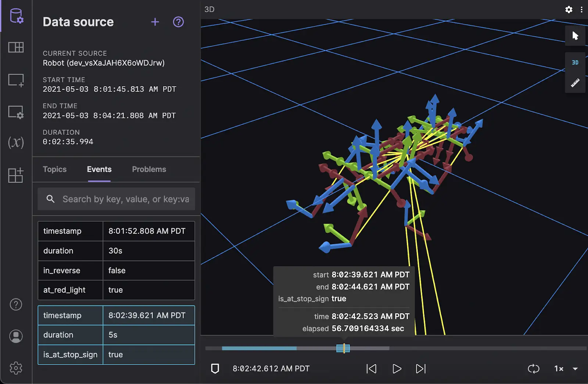Click the events search field
The image size is (588, 384).
click(125, 199)
